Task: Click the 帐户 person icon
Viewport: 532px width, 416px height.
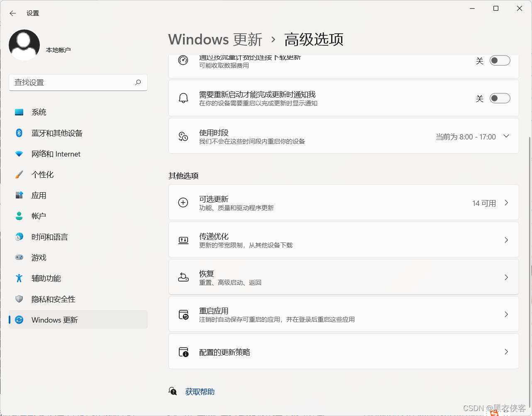Action: 19,216
